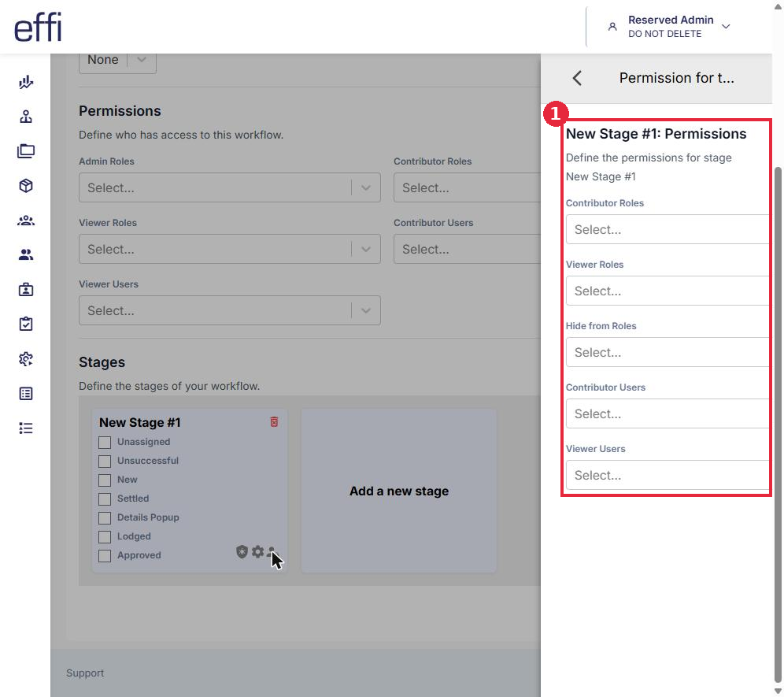Open the Support link in footer
The height and width of the screenshot is (697, 784).
[85, 673]
